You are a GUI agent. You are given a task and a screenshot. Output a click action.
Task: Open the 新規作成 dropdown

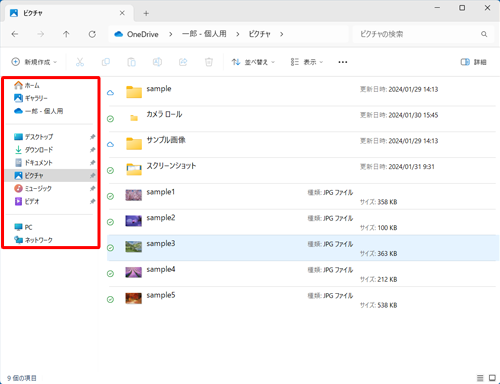[34, 62]
